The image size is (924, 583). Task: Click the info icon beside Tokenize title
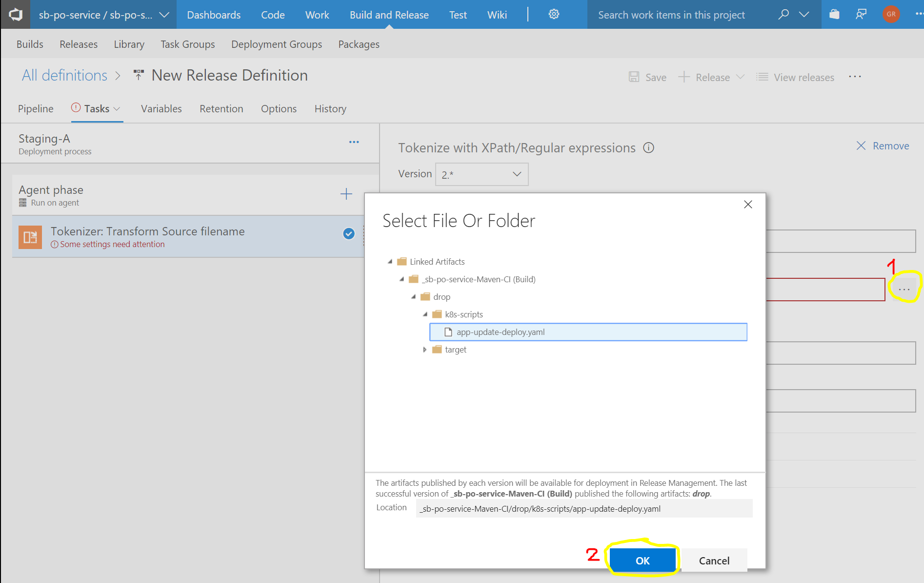coord(648,147)
